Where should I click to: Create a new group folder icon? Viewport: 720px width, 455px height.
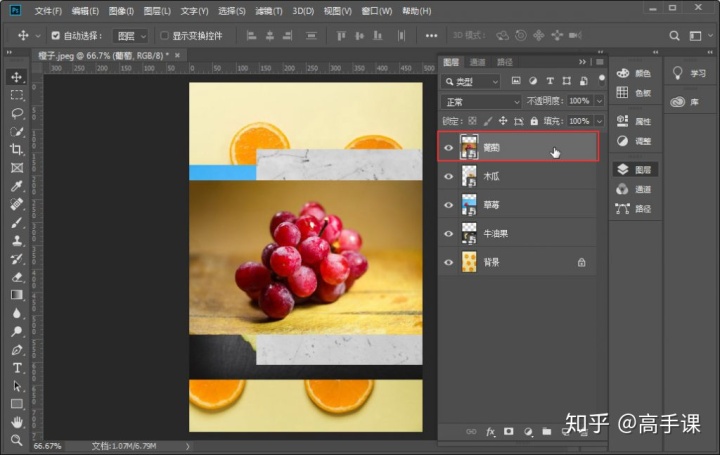pyautogui.click(x=546, y=432)
